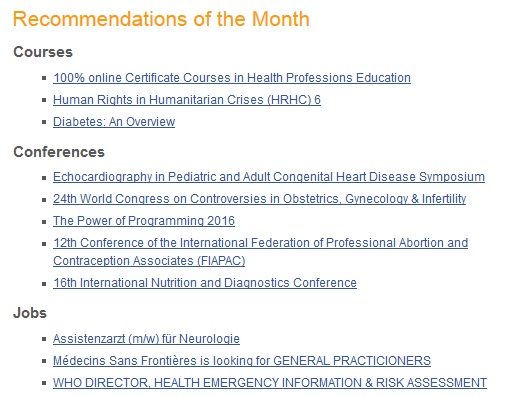This screenshot has width=512, height=397.
Task: Click Diabetes: An Overview course link
Action: pyautogui.click(x=114, y=122)
